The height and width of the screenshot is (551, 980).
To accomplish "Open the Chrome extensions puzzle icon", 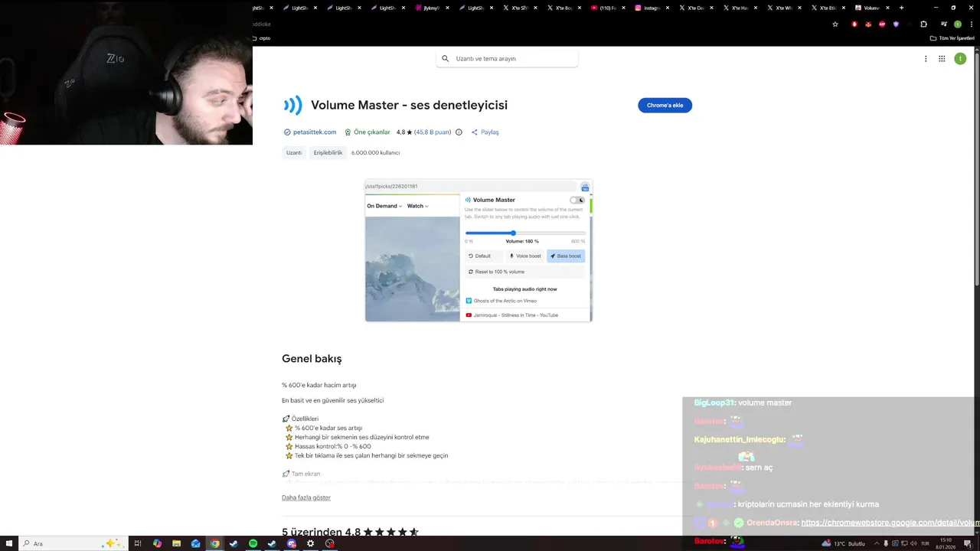I will (x=923, y=24).
